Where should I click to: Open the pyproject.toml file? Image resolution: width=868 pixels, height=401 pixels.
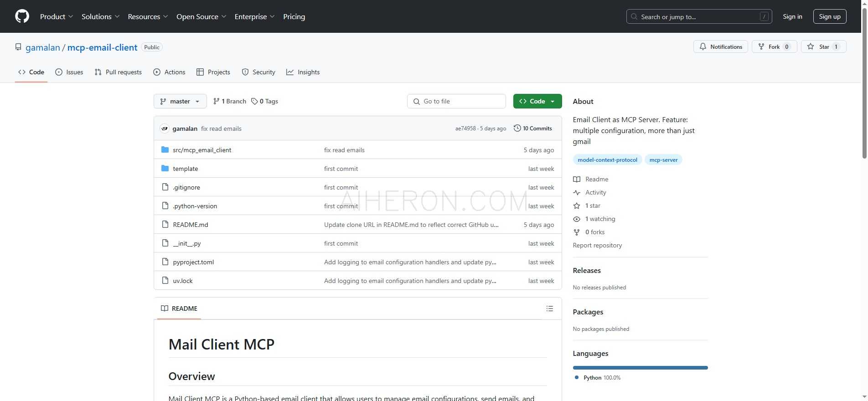(193, 262)
